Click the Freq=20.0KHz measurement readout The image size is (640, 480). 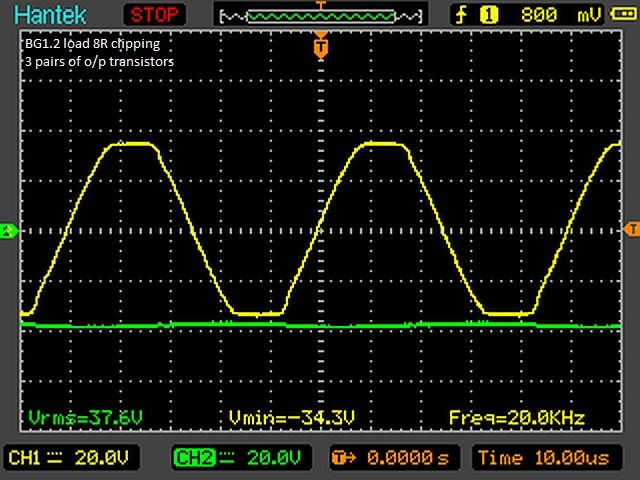pos(516,417)
